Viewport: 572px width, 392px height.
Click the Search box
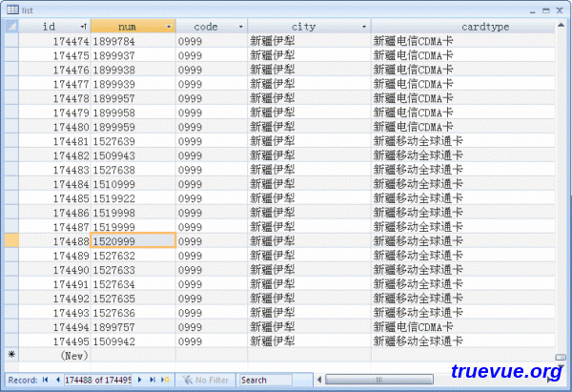pos(265,380)
